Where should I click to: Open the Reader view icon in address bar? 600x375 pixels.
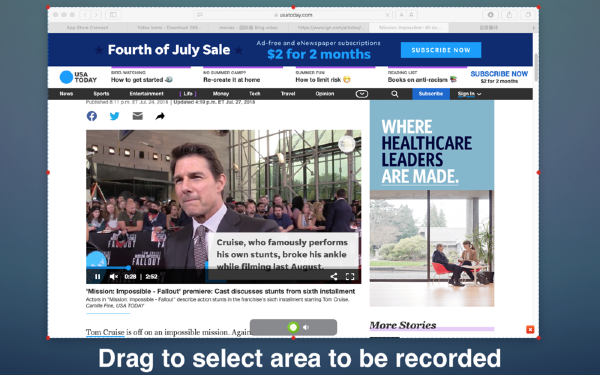(199, 15)
